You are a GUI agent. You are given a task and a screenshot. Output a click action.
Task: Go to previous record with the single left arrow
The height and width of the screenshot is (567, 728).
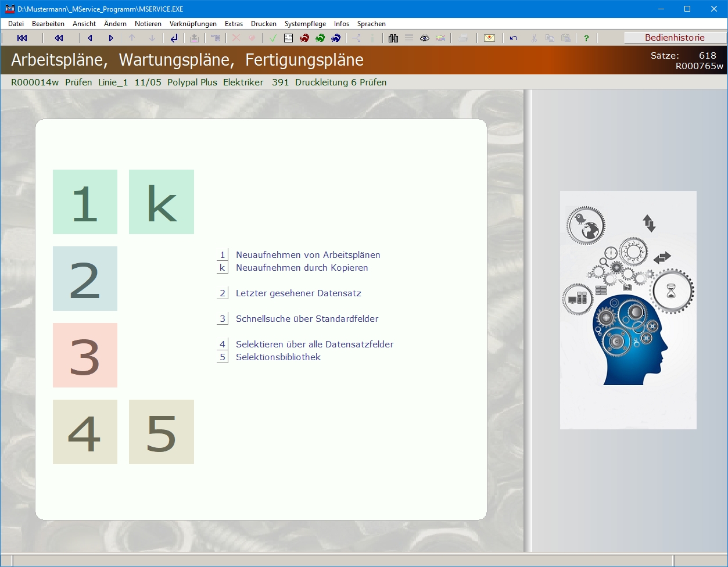[x=90, y=38]
